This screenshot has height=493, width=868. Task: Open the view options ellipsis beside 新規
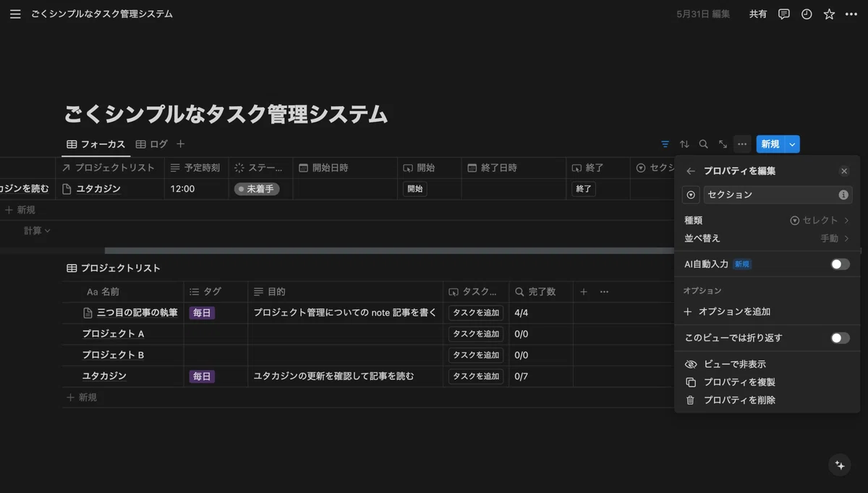[x=742, y=144]
